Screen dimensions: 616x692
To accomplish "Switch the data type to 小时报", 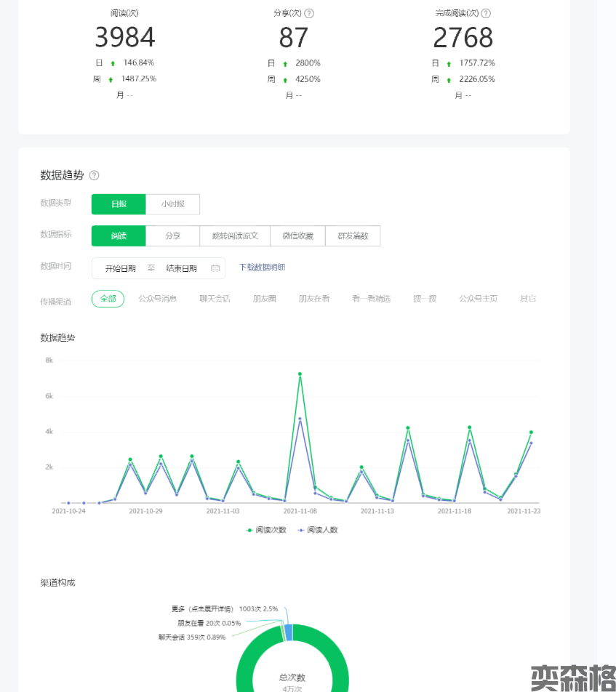I will (172, 204).
